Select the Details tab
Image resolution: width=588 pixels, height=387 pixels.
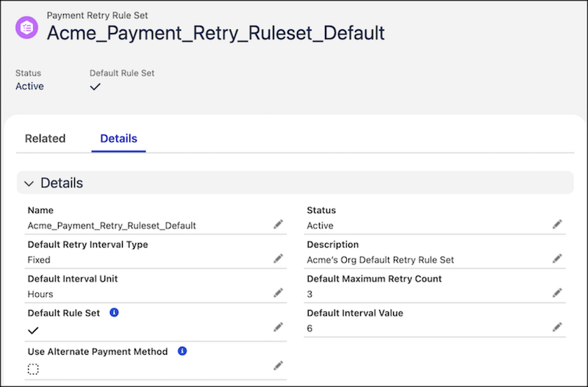coord(118,139)
